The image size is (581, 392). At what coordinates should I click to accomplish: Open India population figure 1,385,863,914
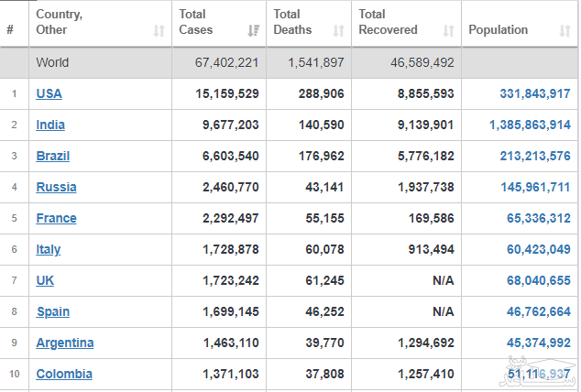point(530,125)
